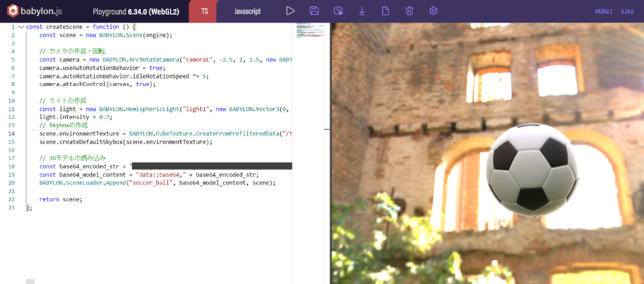Switch to the Javascript language tab
The width and height of the screenshot is (644, 284).
(x=247, y=12)
